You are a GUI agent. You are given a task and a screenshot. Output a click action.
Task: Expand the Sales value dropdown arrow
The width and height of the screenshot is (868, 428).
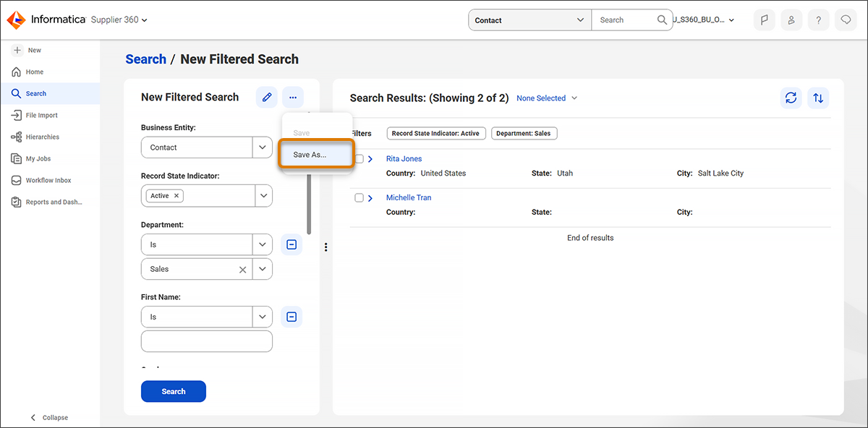pyautogui.click(x=263, y=269)
